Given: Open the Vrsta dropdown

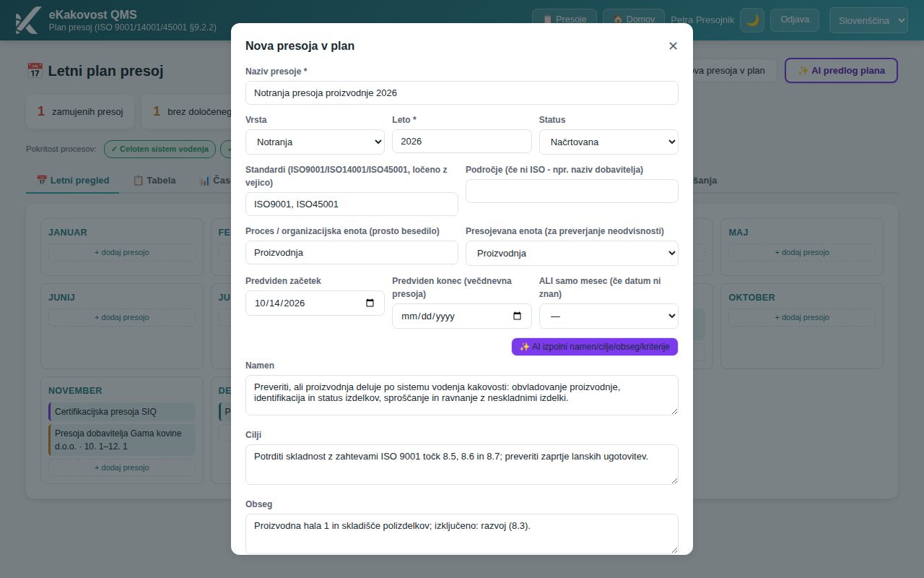Looking at the screenshot, I should (x=315, y=142).
